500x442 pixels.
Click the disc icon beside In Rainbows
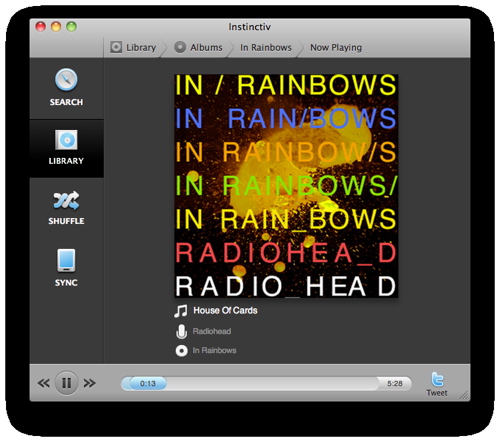tap(181, 351)
